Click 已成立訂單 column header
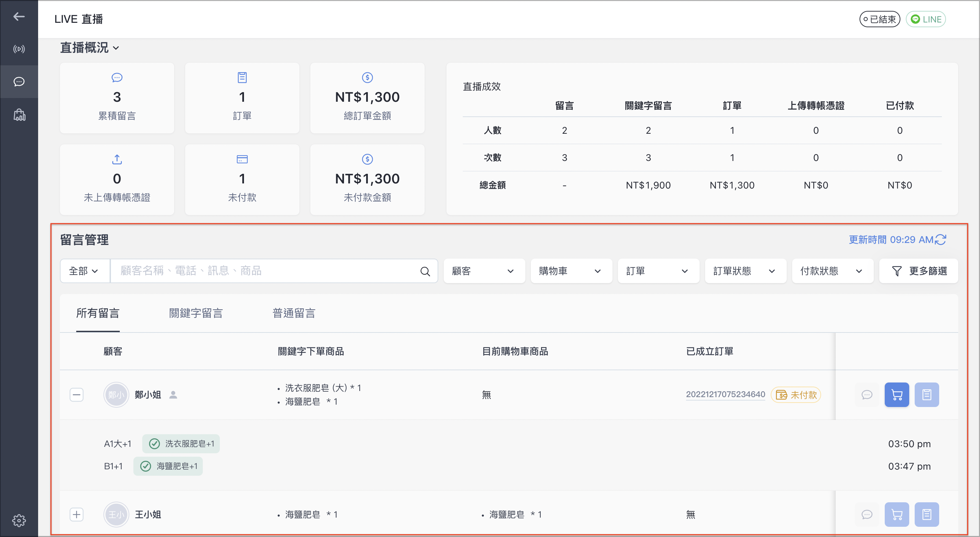 709,351
